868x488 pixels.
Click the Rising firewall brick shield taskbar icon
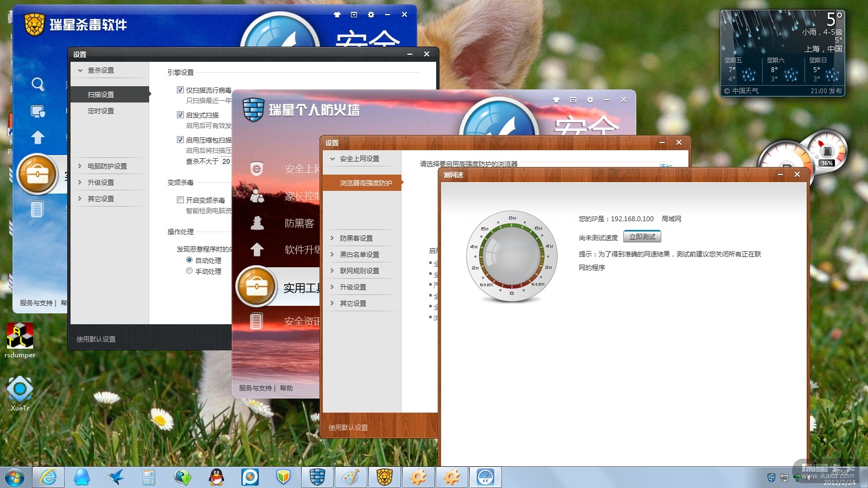click(317, 477)
